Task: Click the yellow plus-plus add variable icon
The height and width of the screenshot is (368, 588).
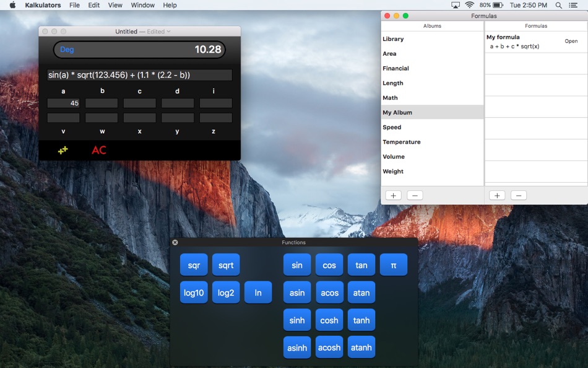Action: click(63, 150)
